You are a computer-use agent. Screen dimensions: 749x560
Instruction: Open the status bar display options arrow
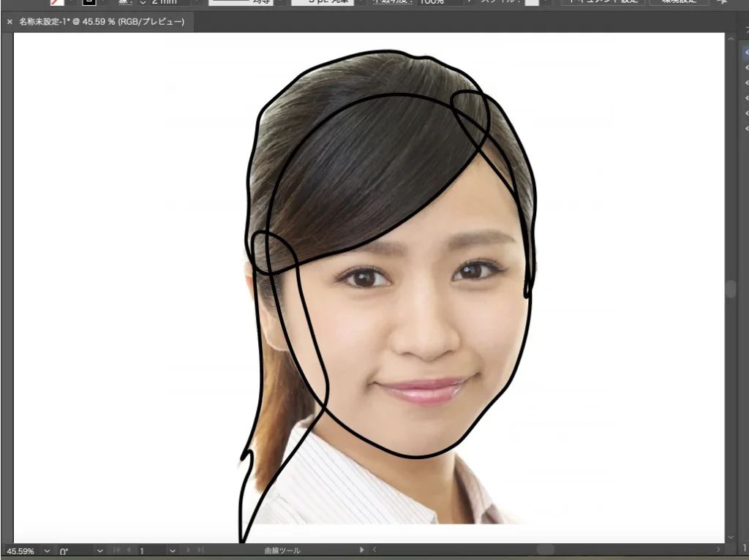(x=361, y=550)
